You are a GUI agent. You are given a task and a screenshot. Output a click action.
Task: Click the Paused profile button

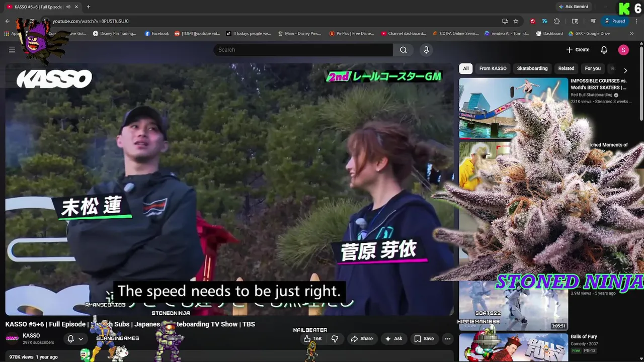click(x=615, y=21)
